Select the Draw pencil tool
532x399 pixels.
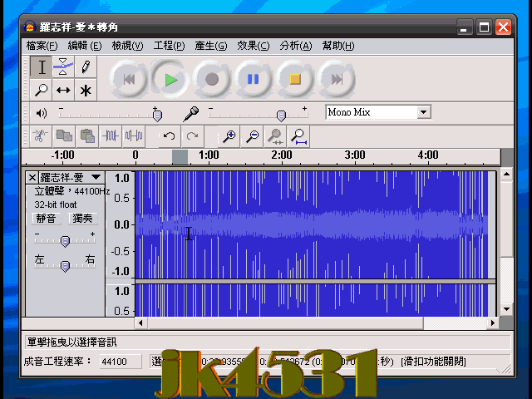click(x=86, y=66)
